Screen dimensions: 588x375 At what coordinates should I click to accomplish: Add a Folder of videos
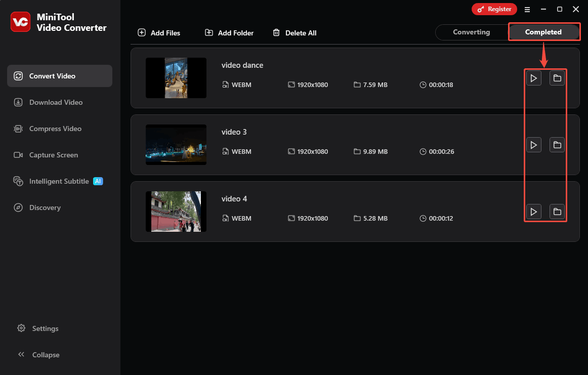(x=229, y=32)
